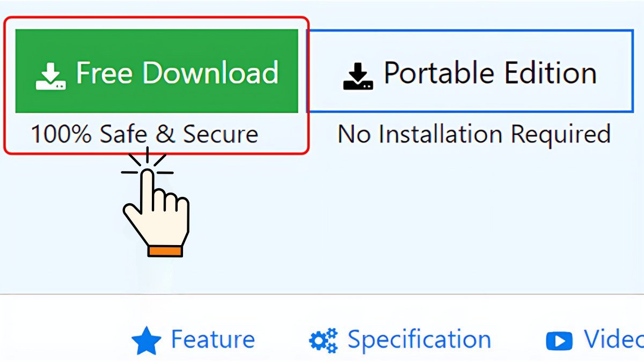The height and width of the screenshot is (362, 644).
Task: Click the download icon on Free Download
Action: [x=51, y=76]
